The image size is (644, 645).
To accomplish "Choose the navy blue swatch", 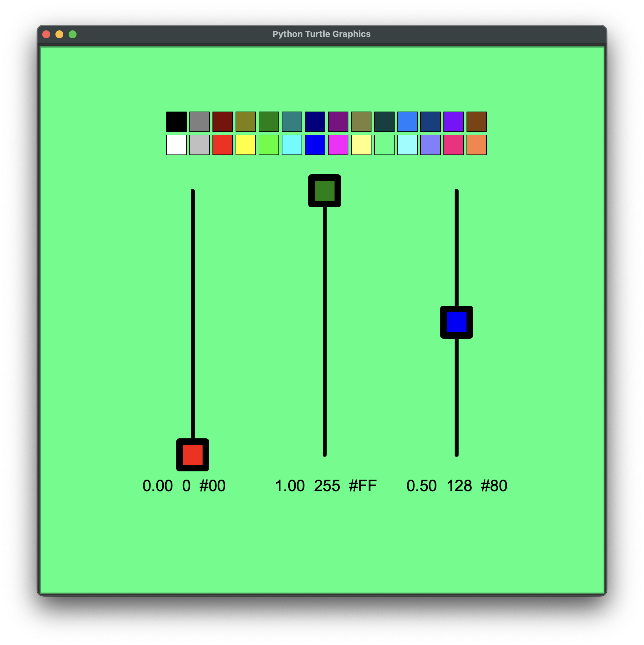I will point(315,122).
